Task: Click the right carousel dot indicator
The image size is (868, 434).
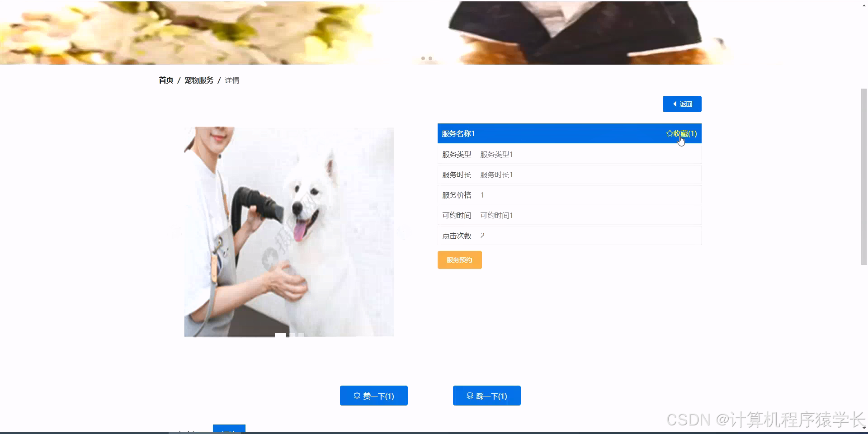Action: (x=430, y=58)
